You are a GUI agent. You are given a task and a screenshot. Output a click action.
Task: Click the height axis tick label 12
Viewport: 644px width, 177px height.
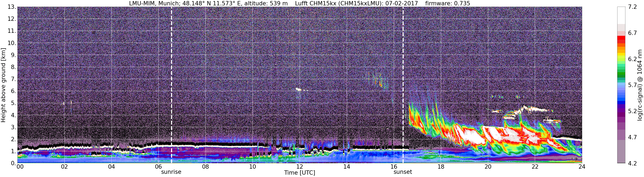pos(12,19)
